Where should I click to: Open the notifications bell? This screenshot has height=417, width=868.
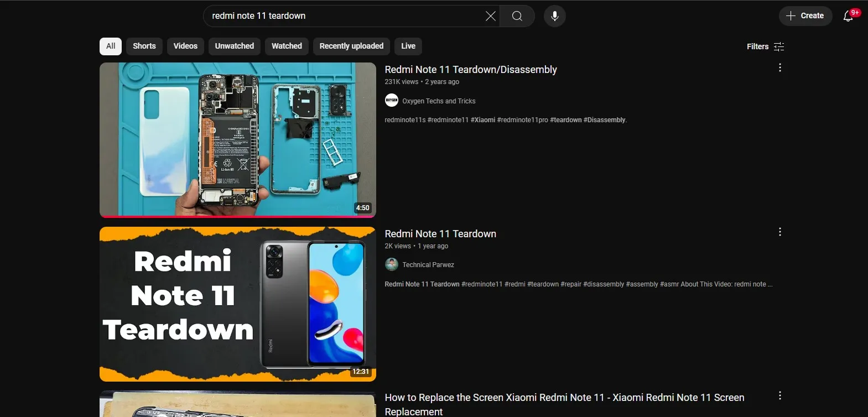pos(848,16)
